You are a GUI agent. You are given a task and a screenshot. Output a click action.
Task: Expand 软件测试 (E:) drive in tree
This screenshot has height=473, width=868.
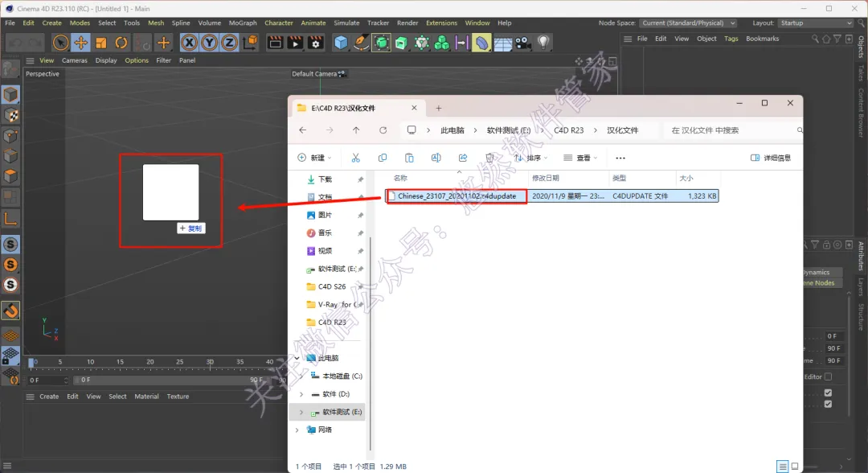[x=301, y=412]
